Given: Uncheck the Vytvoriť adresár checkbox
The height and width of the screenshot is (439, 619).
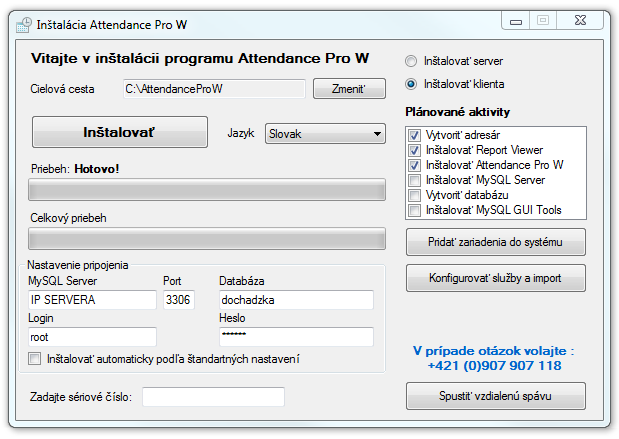Looking at the screenshot, I should (414, 135).
